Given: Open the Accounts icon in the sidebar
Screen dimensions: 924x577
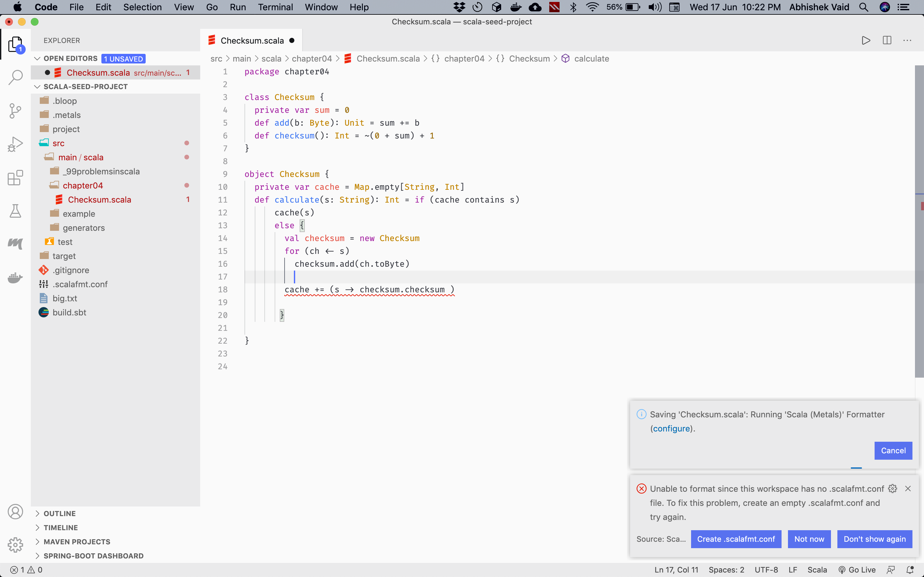Looking at the screenshot, I should click(15, 511).
